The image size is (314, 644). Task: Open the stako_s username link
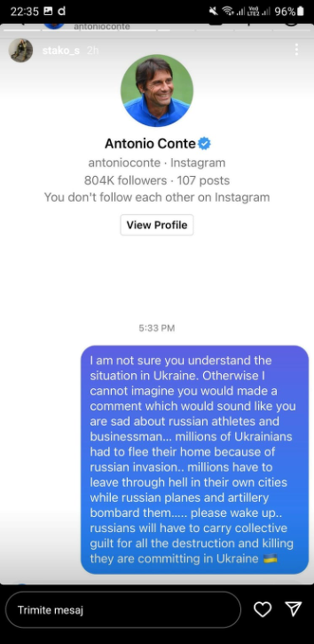point(61,50)
